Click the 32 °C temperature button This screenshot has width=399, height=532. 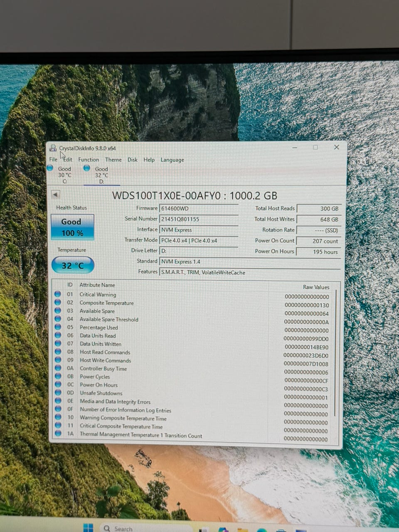click(x=73, y=265)
